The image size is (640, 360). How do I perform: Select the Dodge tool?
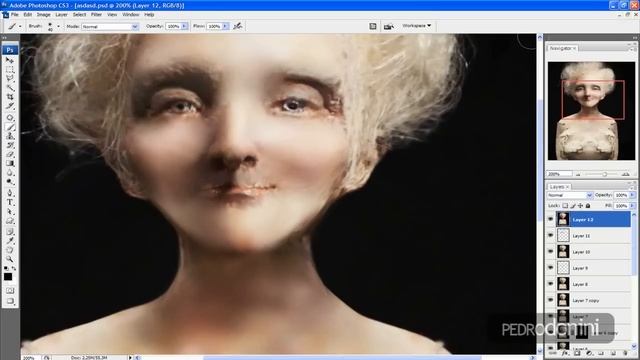coord(10,181)
